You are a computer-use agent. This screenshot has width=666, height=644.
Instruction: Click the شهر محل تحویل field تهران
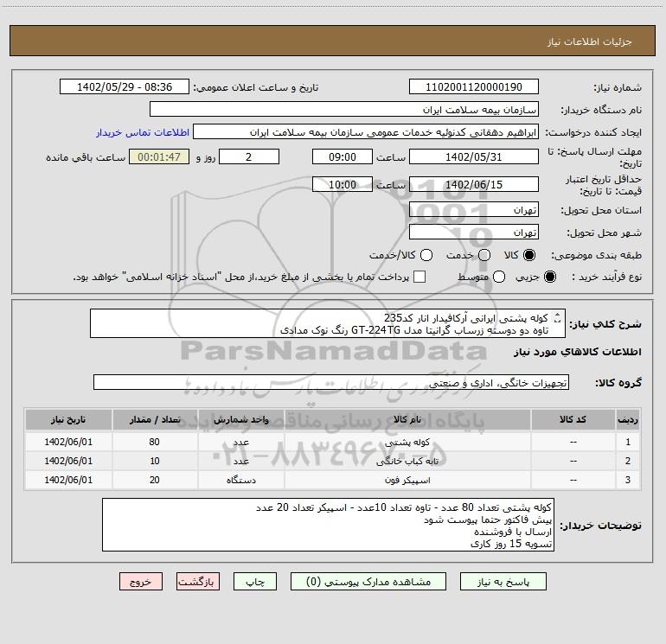point(474,232)
